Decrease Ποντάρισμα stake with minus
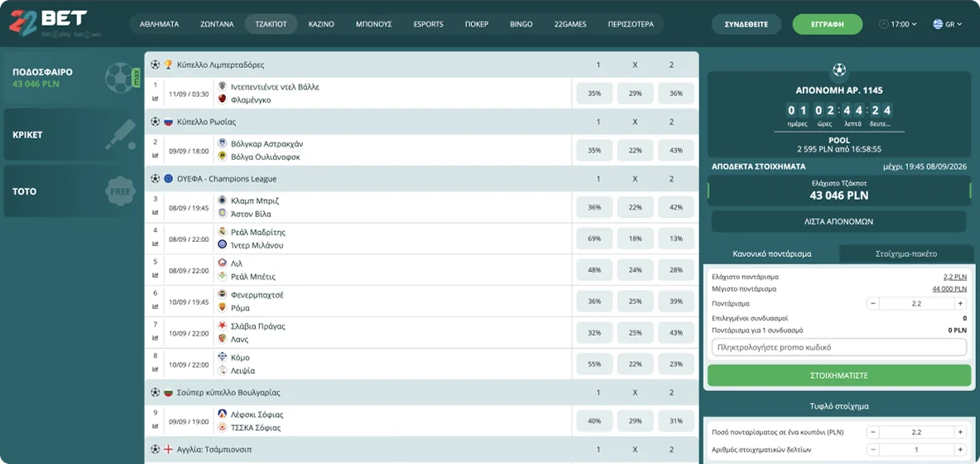 point(873,303)
